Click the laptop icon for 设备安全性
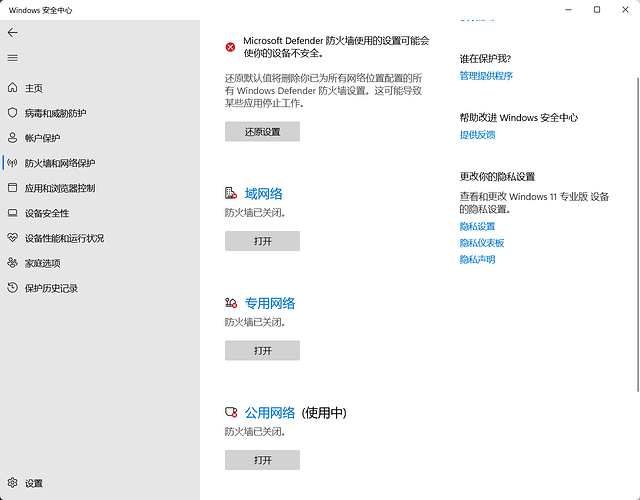This screenshot has width=640, height=500. click(x=13, y=213)
